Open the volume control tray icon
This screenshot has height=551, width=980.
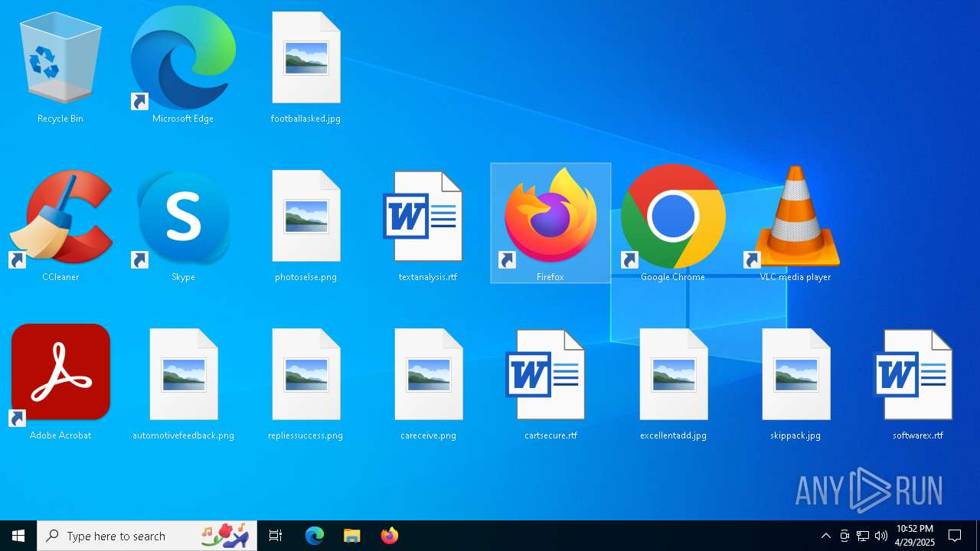coord(881,536)
